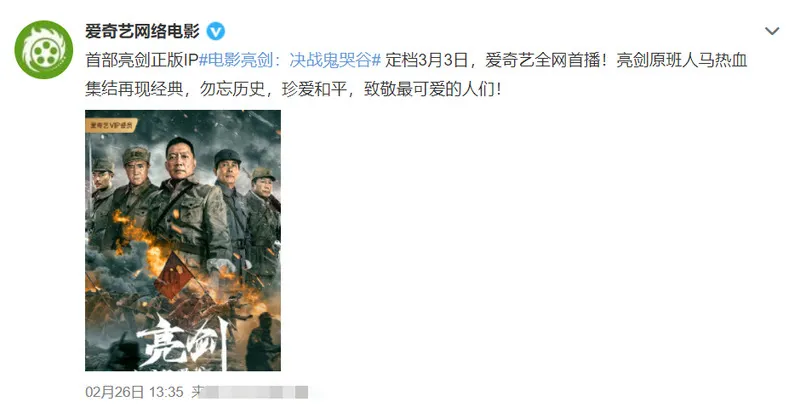
Task: Click the 亮剑 calligraphy title on the poster
Action: 183,341
